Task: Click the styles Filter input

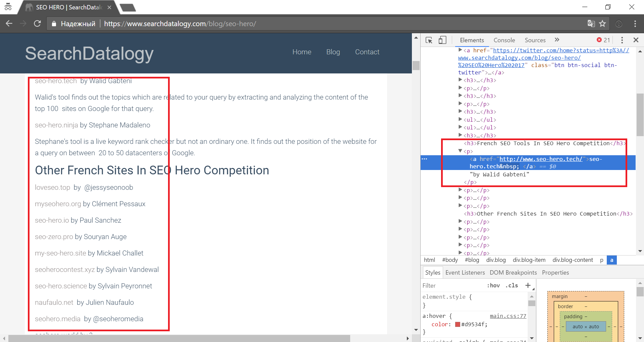Action: click(x=453, y=285)
